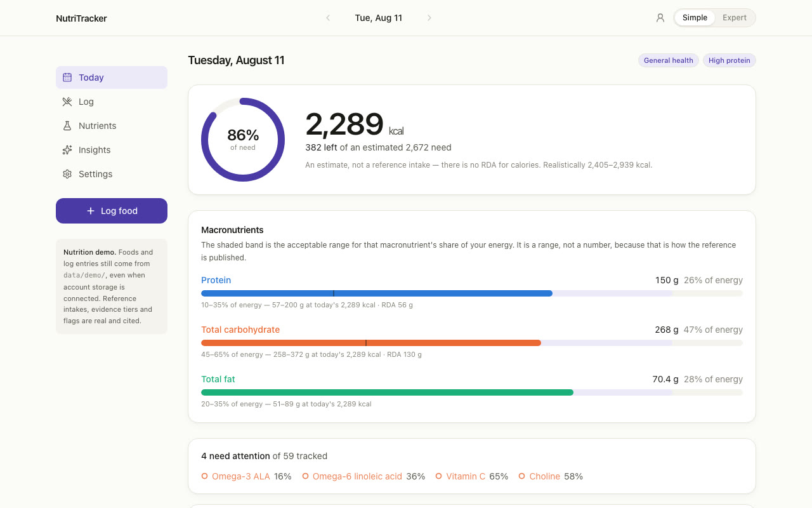Open the Settings section label
The image size is (812, 508).
coord(96,174)
